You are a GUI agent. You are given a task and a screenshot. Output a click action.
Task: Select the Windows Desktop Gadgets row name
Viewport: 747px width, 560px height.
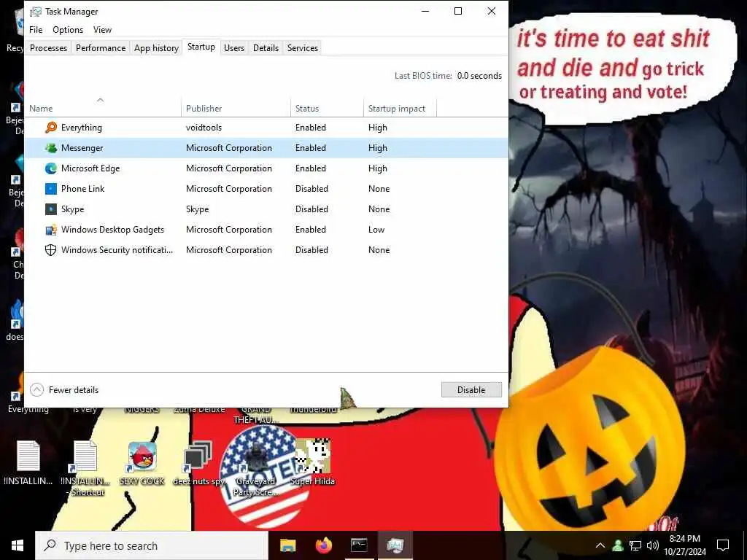click(112, 230)
